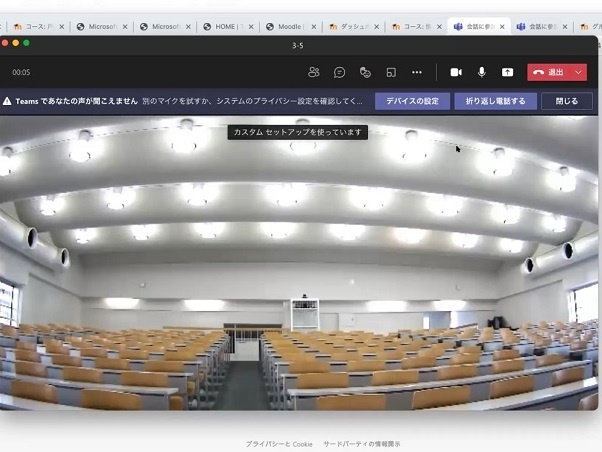Open the rooms view icon
The height and width of the screenshot is (452, 602).
click(x=391, y=72)
